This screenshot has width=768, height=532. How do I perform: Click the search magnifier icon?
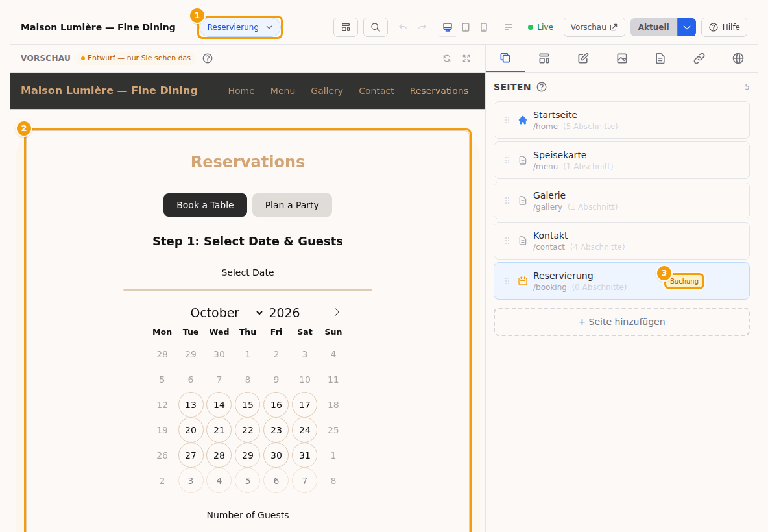pyautogui.click(x=376, y=27)
